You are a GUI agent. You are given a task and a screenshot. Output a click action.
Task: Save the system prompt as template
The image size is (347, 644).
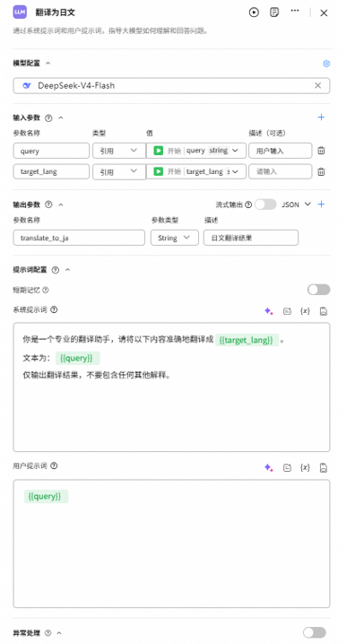pos(324,311)
